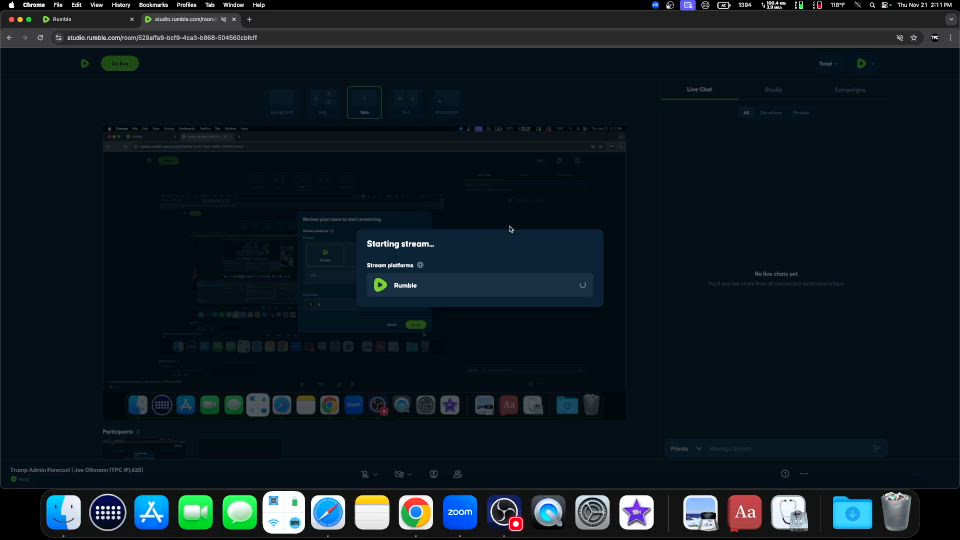Image resolution: width=960 pixels, height=540 pixels.
Task: Click the browser reload button
Action: 40,37
